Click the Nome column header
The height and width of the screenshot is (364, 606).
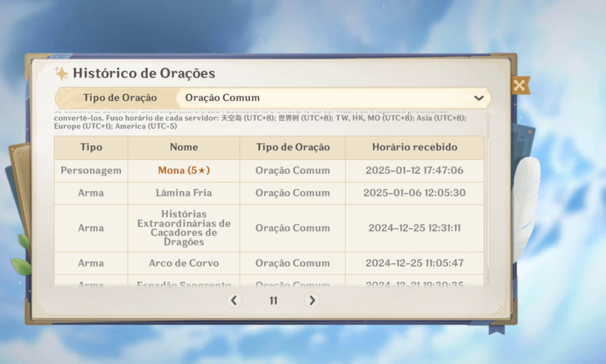tap(184, 147)
